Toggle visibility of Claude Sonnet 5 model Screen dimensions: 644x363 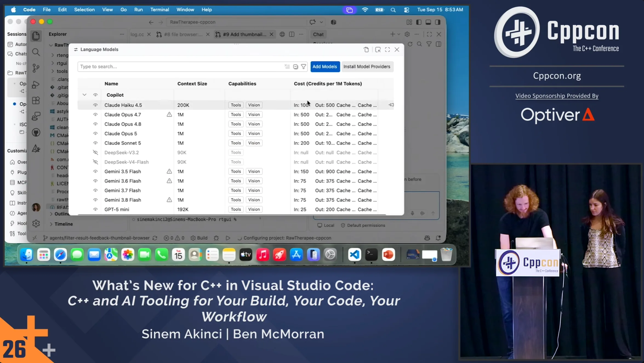pyautogui.click(x=95, y=143)
